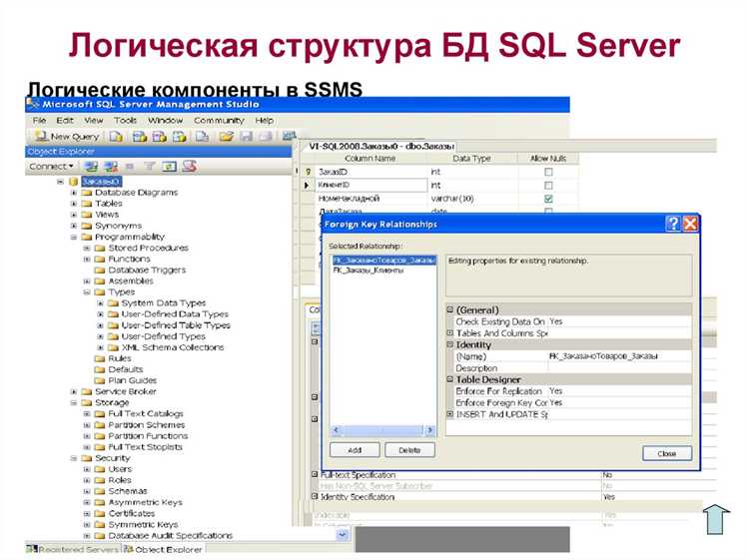Click the Connect Object Explorer icon
This screenshot has height=560, width=749.
(91, 166)
